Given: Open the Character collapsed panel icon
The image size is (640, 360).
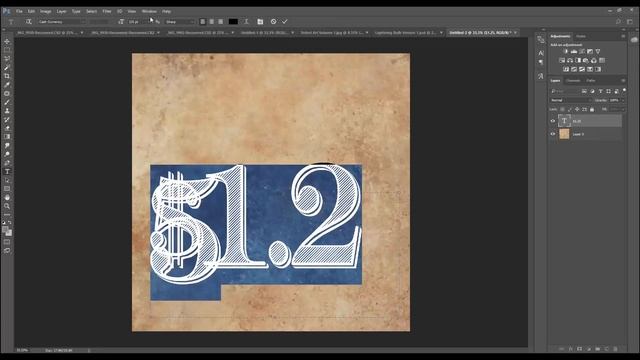Looking at the screenshot, I should [x=541, y=53].
